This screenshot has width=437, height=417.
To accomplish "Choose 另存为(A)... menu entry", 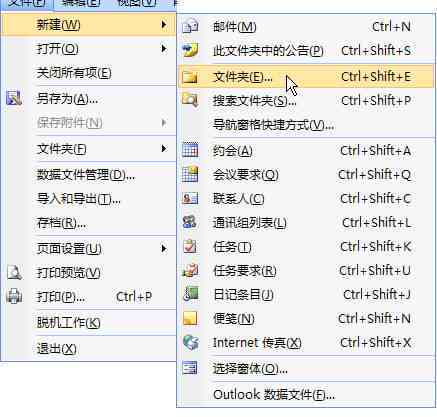I will (88, 99).
